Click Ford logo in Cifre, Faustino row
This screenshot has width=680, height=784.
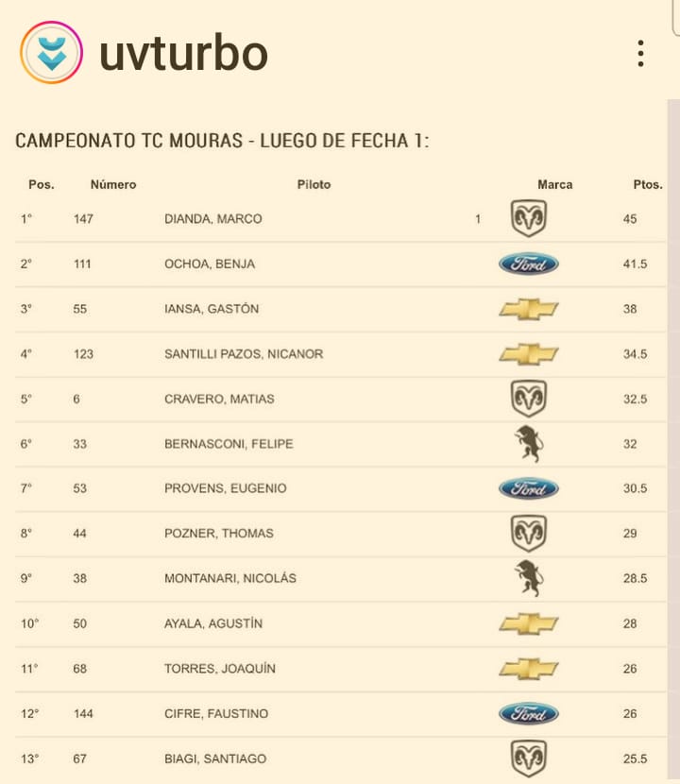click(x=529, y=713)
